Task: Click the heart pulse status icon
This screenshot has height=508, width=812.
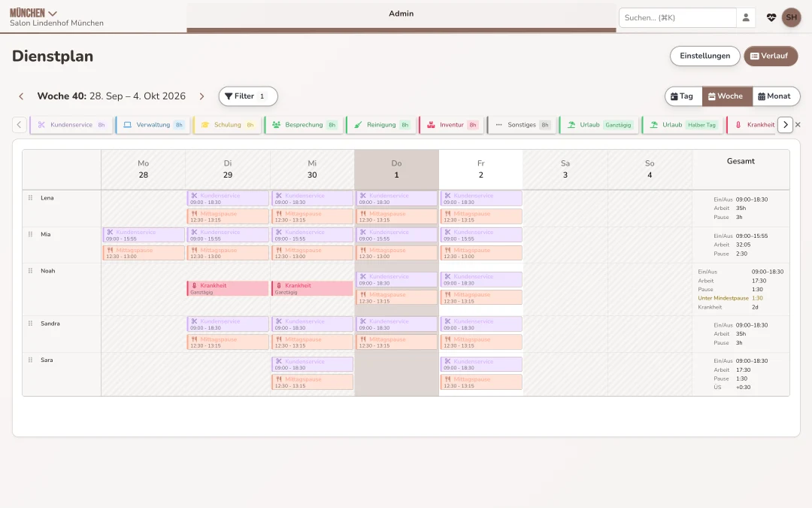Action: [771, 17]
